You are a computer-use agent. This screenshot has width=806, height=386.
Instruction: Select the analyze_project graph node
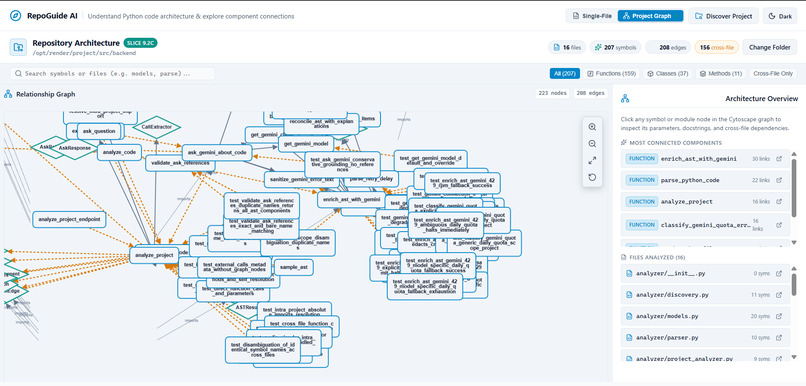(154, 255)
